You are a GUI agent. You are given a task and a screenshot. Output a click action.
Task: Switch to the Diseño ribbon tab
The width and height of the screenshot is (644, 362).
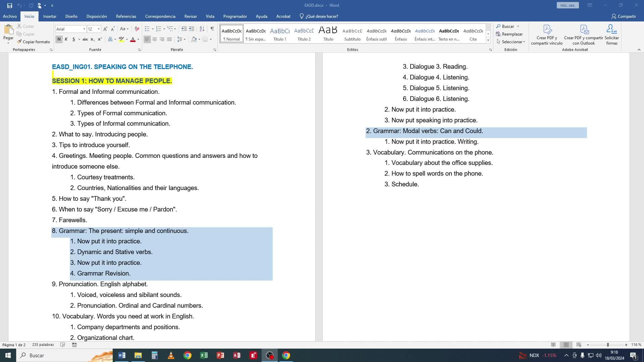pos(71,16)
